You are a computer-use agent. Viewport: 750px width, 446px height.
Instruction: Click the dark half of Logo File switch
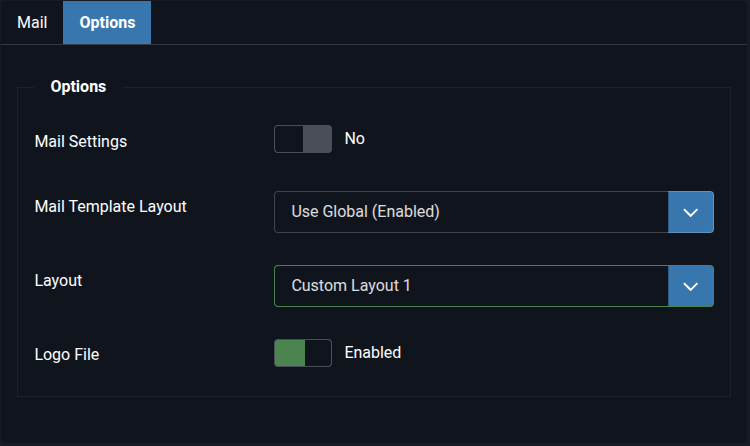coord(318,353)
